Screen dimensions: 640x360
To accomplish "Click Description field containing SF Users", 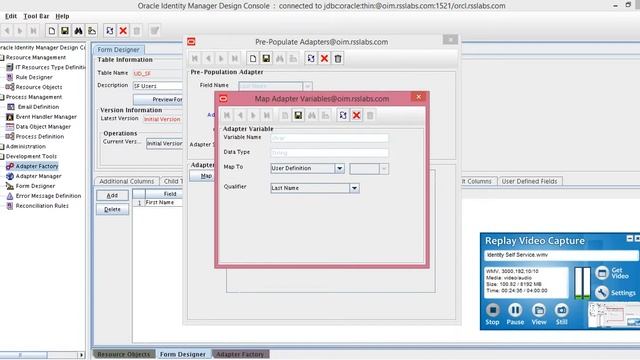I will pos(158,86).
